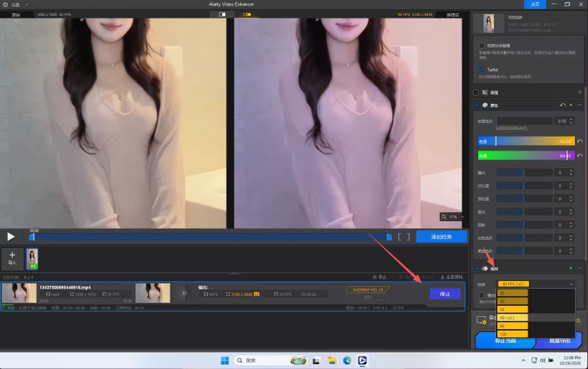
Task: Click the exposure slider, first of seven
Action: pyautogui.click(x=524, y=172)
